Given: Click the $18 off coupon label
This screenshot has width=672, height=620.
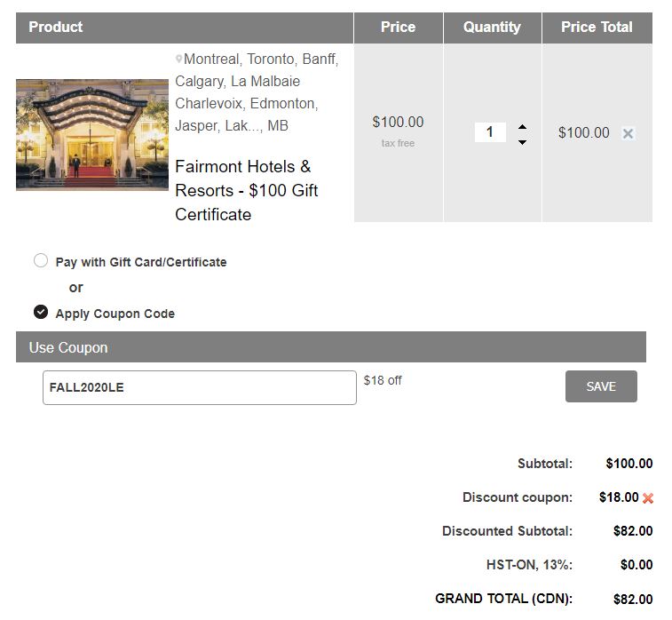Looking at the screenshot, I should (383, 380).
